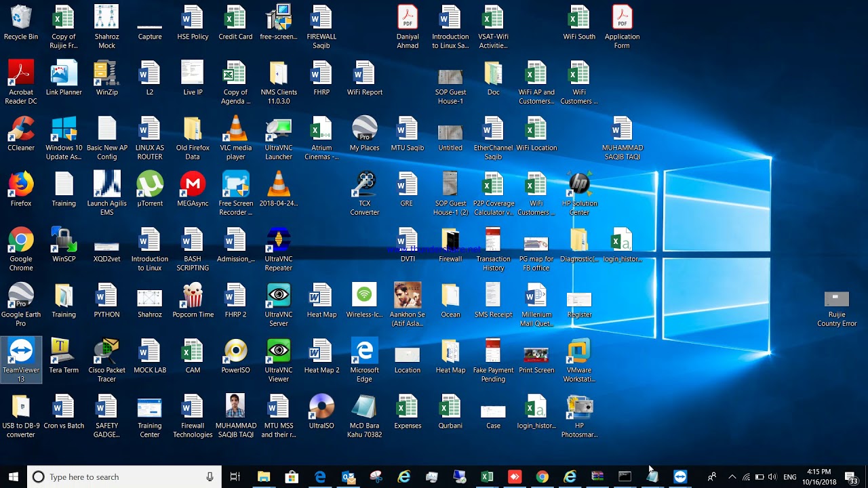Open volume control in system tray
868x488 pixels.
click(x=774, y=477)
